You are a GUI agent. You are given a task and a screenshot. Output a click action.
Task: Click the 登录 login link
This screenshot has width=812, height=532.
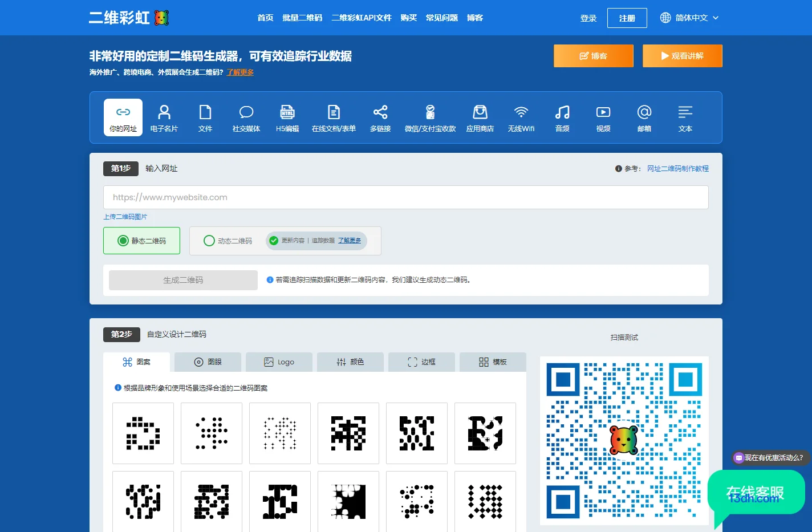(x=588, y=18)
